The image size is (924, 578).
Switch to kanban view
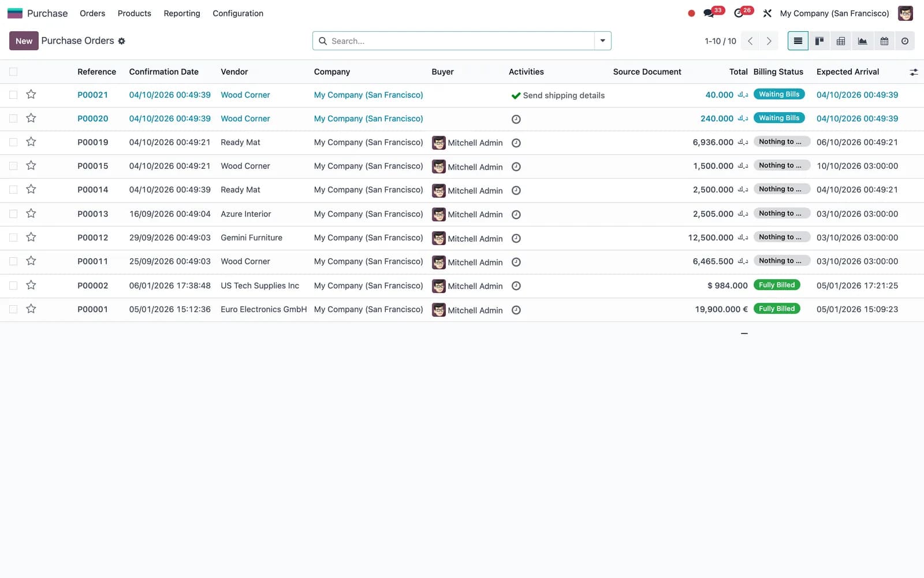[819, 41]
